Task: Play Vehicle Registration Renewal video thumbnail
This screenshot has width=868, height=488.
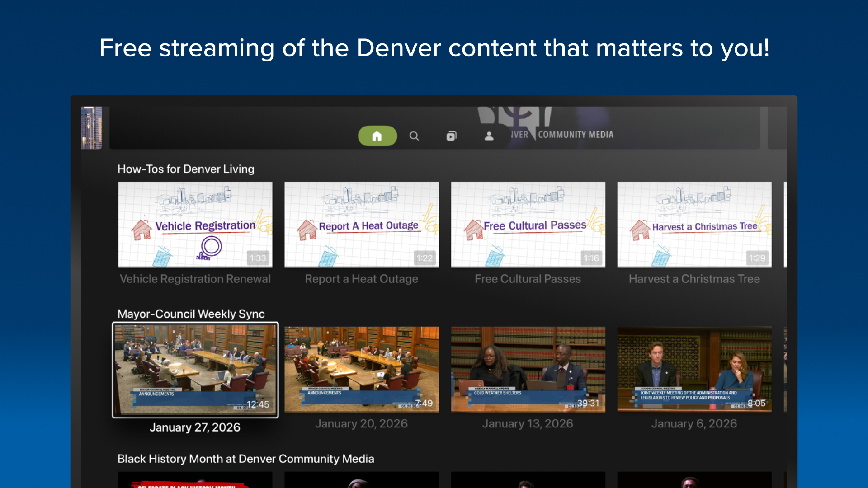Action: tap(195, 225)
